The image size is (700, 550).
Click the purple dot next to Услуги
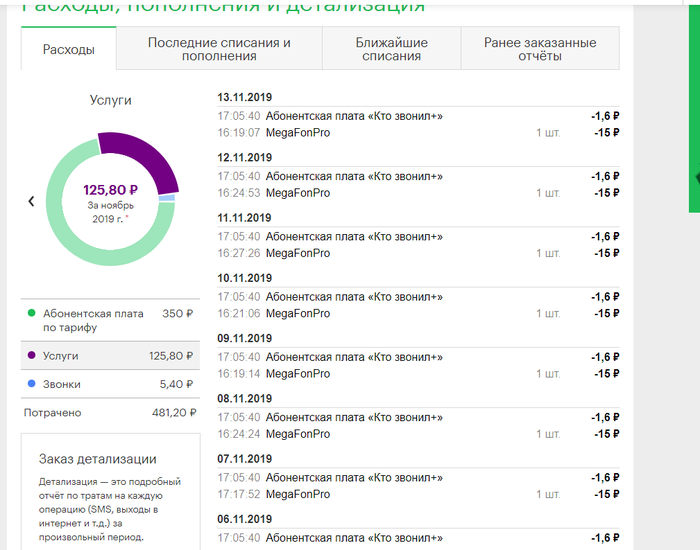(x=32, y=355)
